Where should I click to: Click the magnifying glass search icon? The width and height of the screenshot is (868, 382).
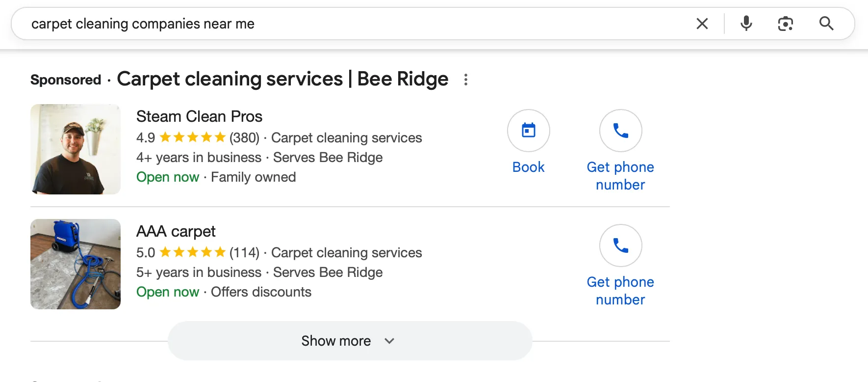tap(826, 23)
